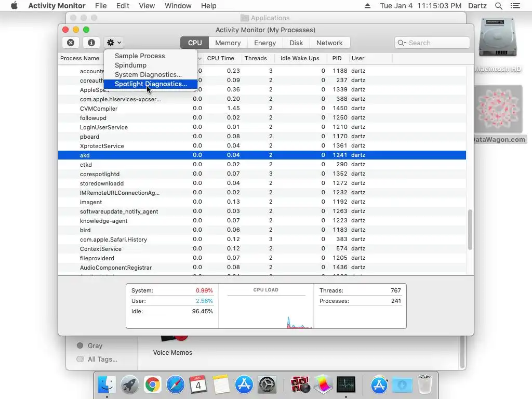Click the CPU Load graph
Image resolution: width=532 pixels, height=399 pixels.
click(x=266, y=306)
